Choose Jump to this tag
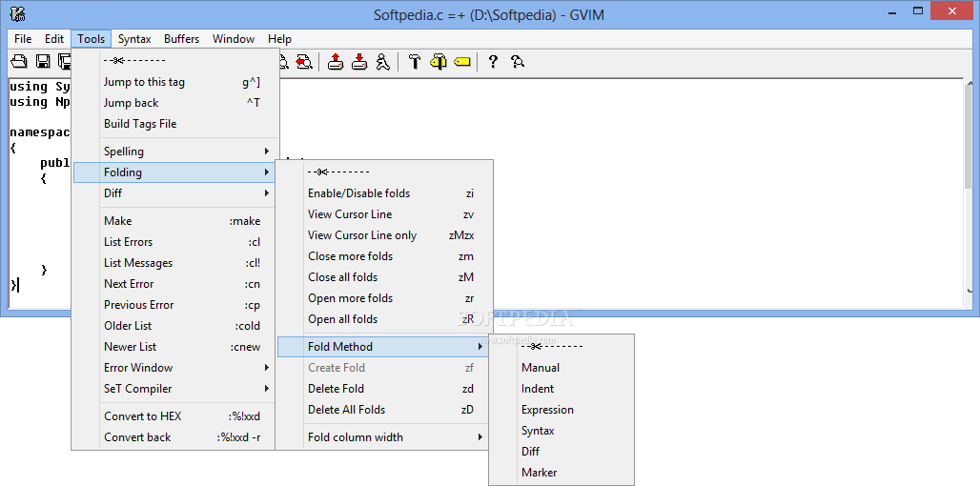 point(175,82)
